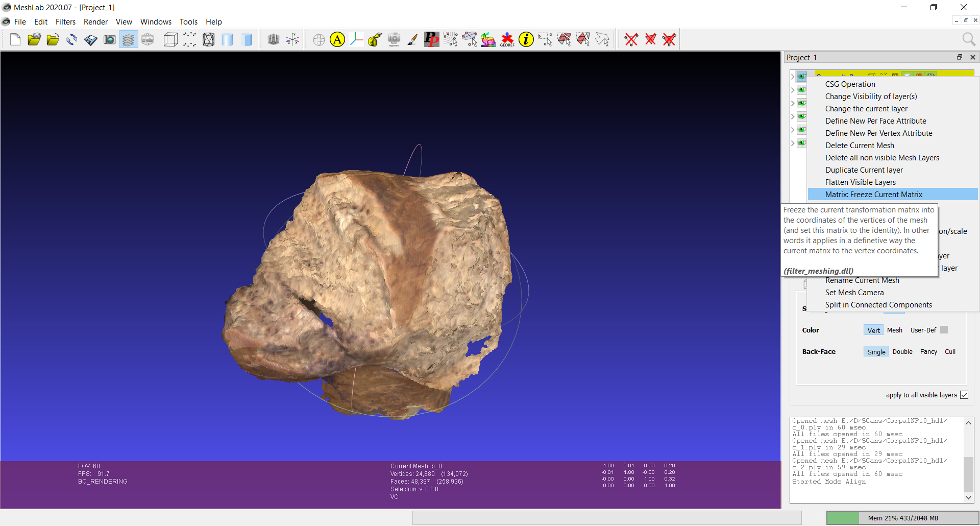Viewport: 980px width, 526px height.
Task: Toggle the layer dialog stack icon
Action: click(129, 39)
